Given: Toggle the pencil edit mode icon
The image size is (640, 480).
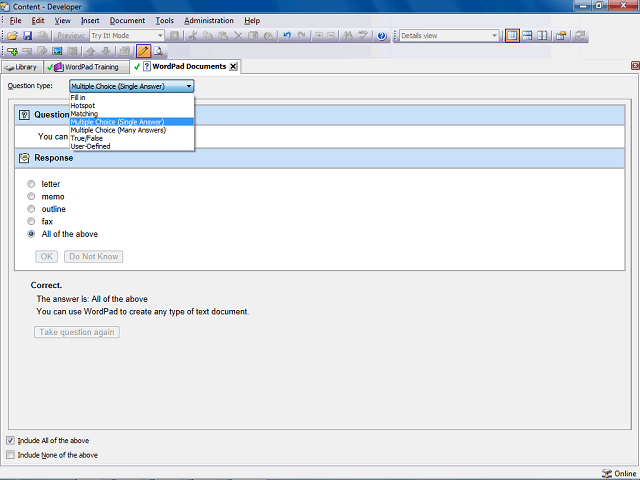Looking at the screenshot, I should pos(143,51).
